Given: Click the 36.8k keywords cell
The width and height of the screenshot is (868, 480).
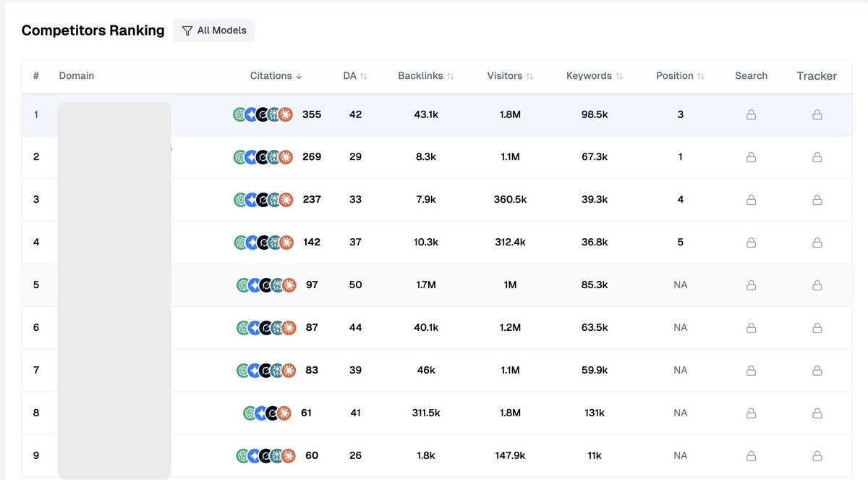Looking at the screenshot, I should [x=595, y=243].
